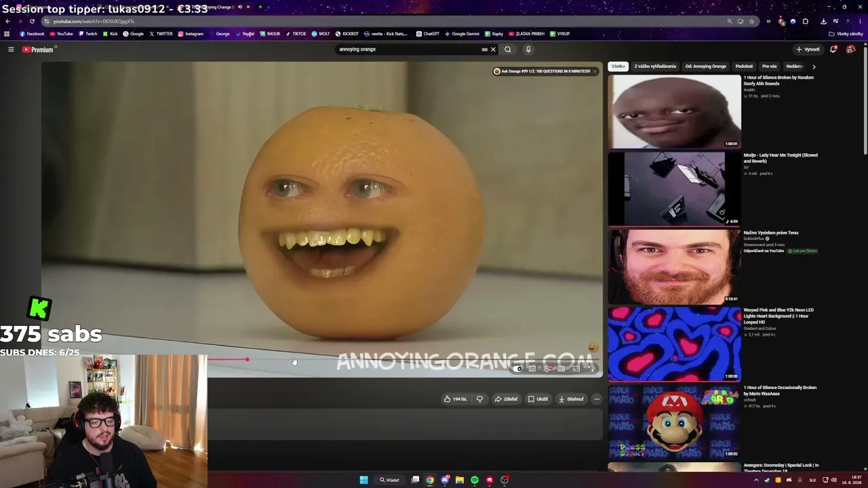The width and height of the screenshot is (868, 488).
Task: Open video player settings gear
Action: (547, 369)
